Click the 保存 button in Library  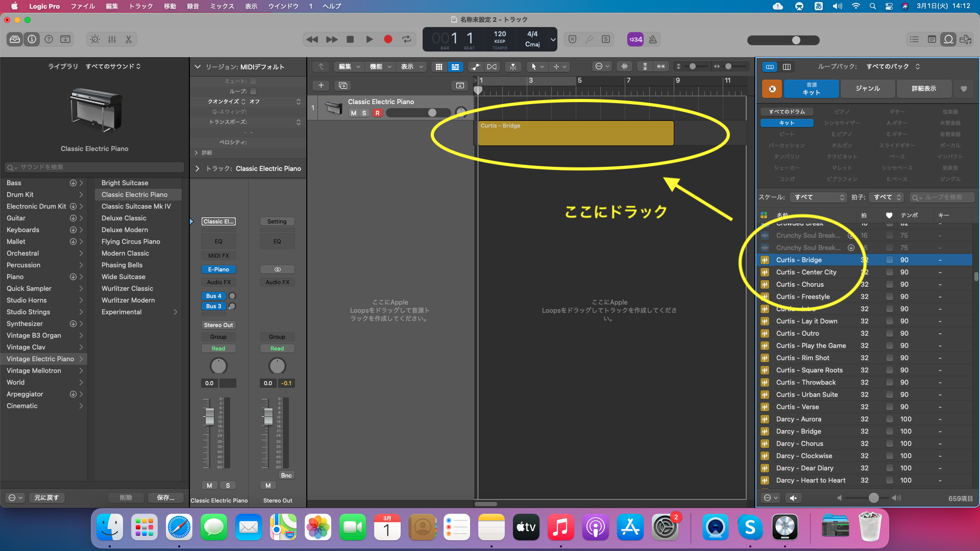coord(165,497)
